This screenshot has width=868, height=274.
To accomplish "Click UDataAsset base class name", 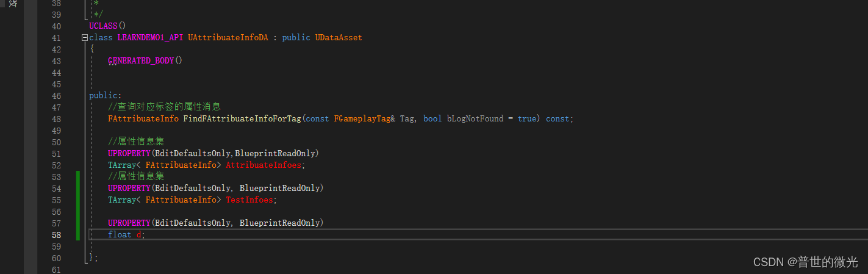I will 339,37.
